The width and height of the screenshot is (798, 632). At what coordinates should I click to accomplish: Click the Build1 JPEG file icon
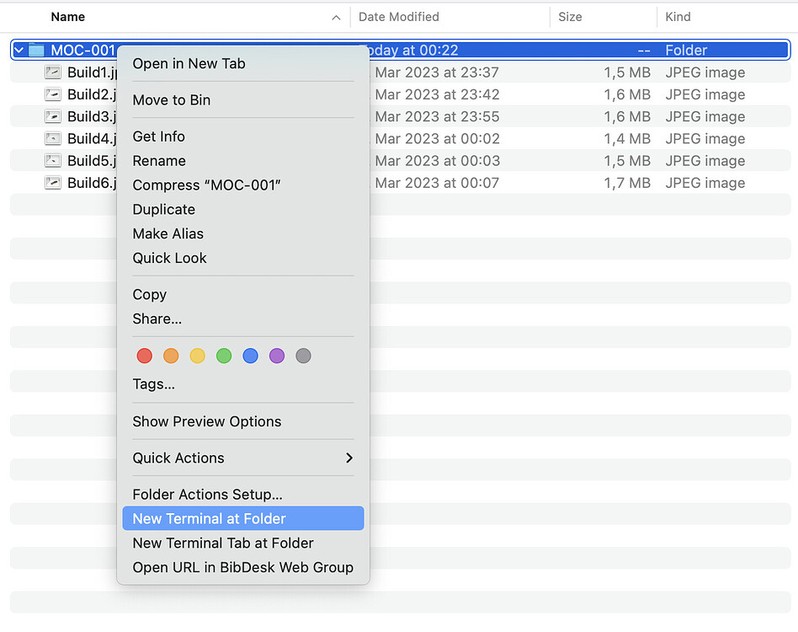(x=53, y=73)
